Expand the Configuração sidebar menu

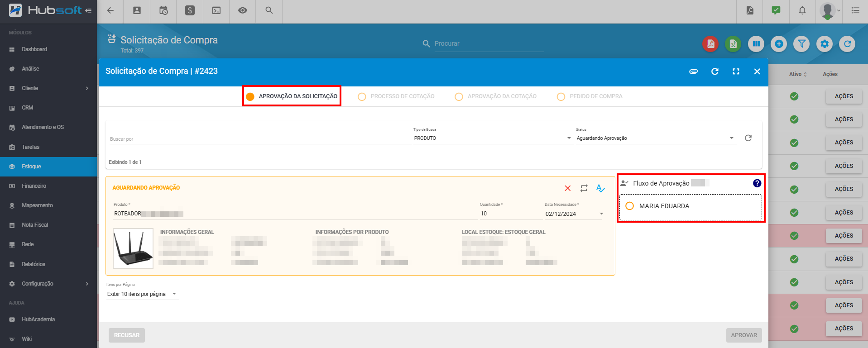[x=48, y=284]
